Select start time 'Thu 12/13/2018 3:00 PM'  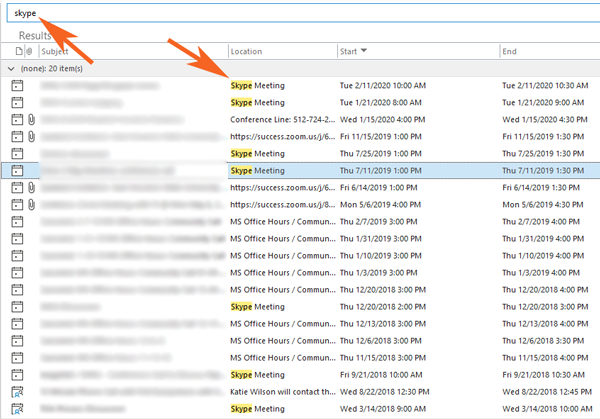point(383,324)
